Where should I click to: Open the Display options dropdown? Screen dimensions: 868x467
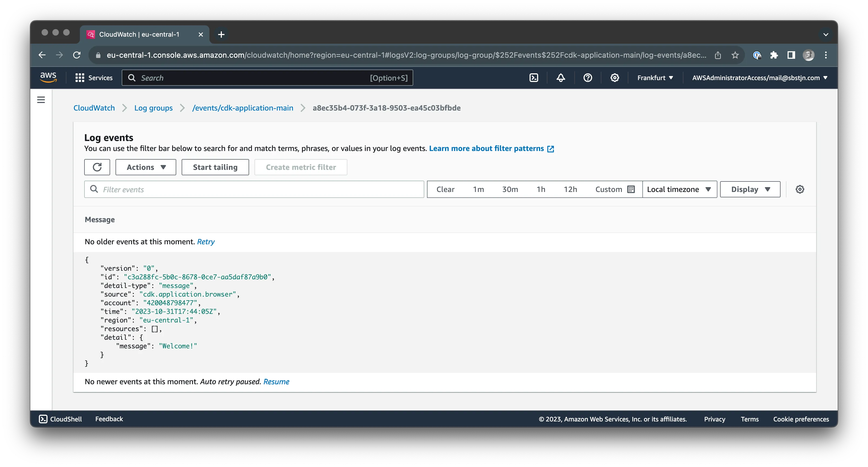point(750,189)
